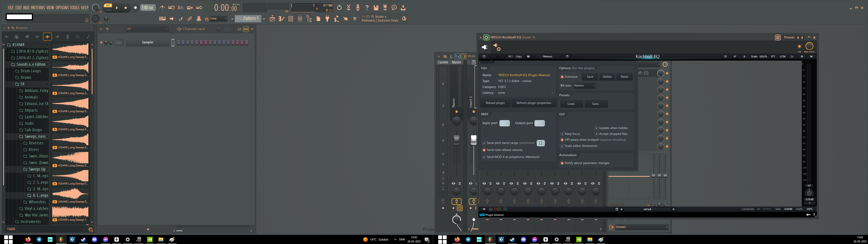Toggle the wait-for-input icon
The width and height of the screenshot is (868, 244).
(171, 7)
